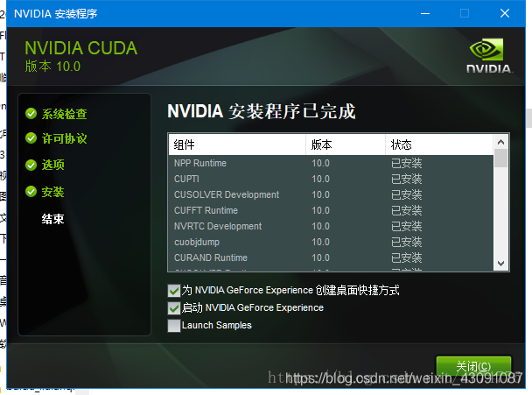The width and height of the screenshot is (532, 395).
Task: Select the CURAND Runtime row
Action: 331,257
